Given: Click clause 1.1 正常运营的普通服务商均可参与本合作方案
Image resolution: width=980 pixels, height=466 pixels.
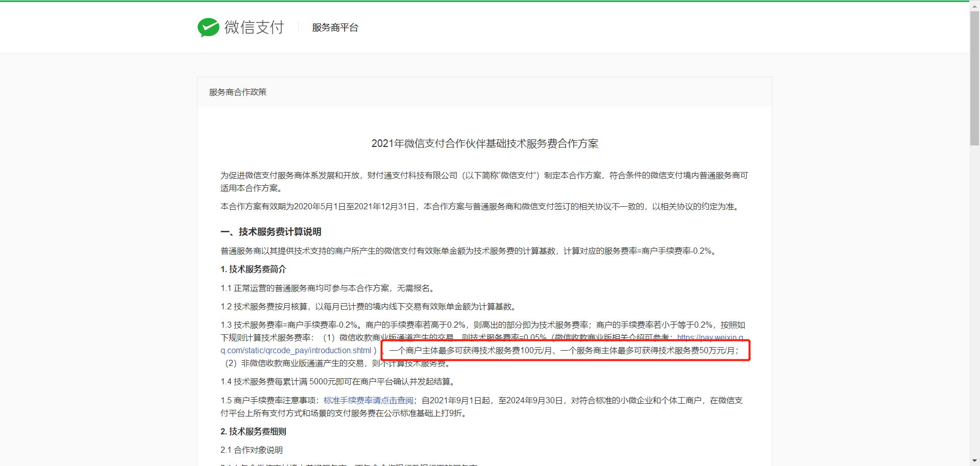Looking at the screenshot, I should [x=328, y=288].
